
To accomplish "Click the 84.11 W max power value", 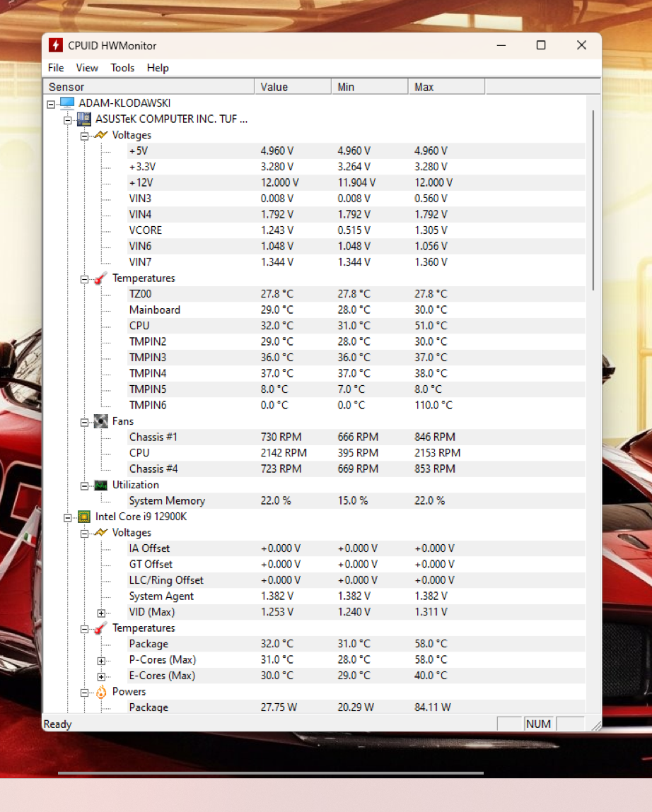I will coord(433,707).
